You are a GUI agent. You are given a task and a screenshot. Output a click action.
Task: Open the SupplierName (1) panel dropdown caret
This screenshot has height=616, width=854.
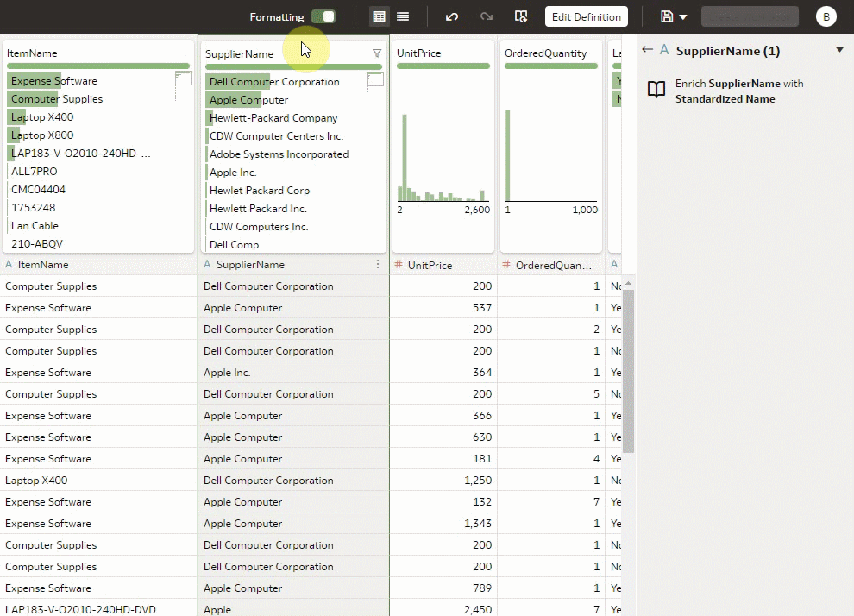(x=838, y=50)
